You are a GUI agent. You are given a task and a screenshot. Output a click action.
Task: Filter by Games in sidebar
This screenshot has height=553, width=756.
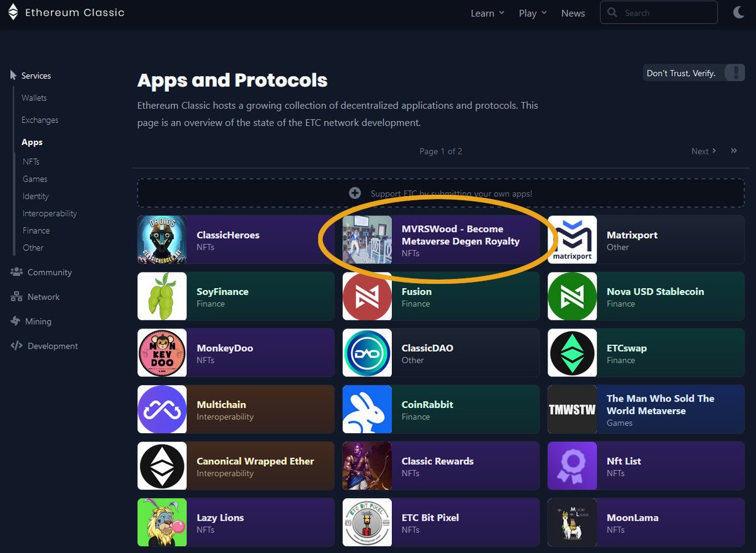point(35,179)
